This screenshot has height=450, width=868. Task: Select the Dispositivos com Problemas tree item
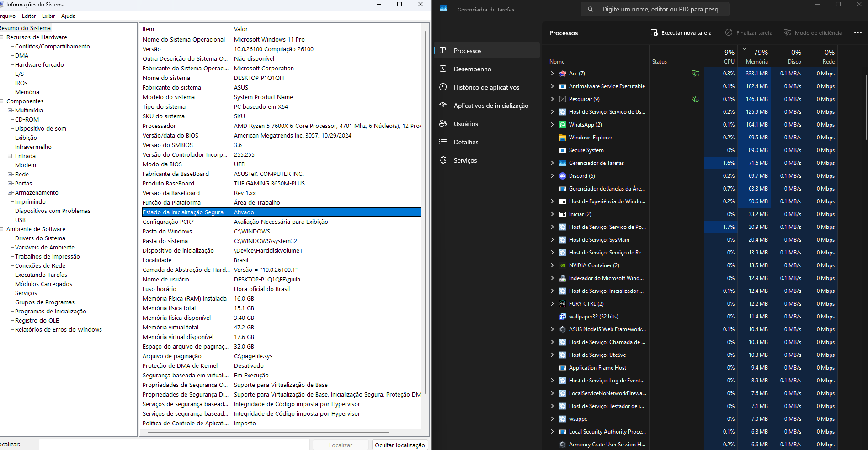[53, 211]
